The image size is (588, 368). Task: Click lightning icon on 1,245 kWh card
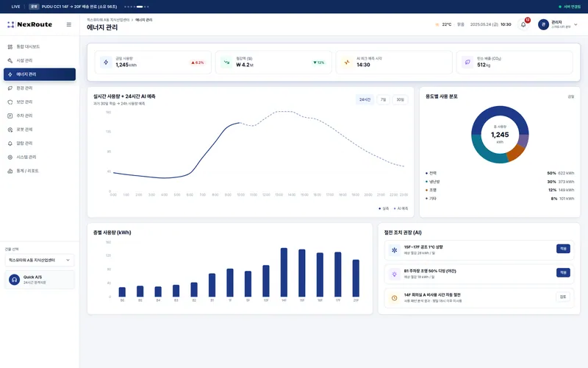(x=106, y=63)
